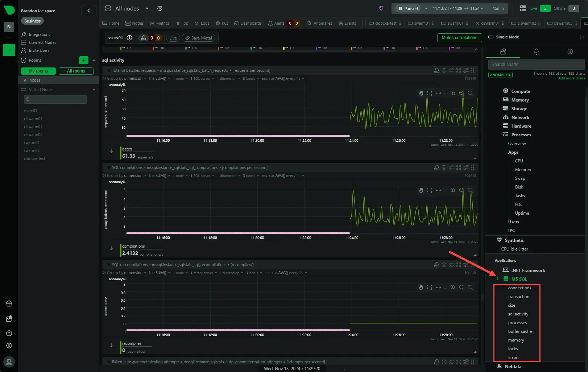The width and height of the screenshot is (588, 372).
Task: Click the green add room plus icon
Action: [83, 60]
